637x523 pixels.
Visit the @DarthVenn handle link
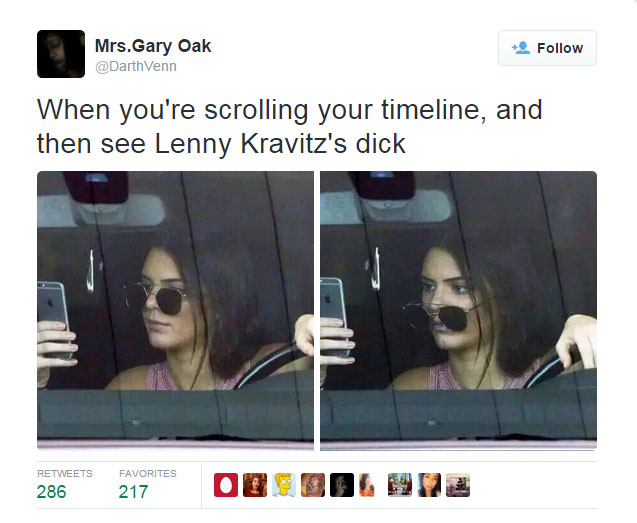(x=136, y=66)
